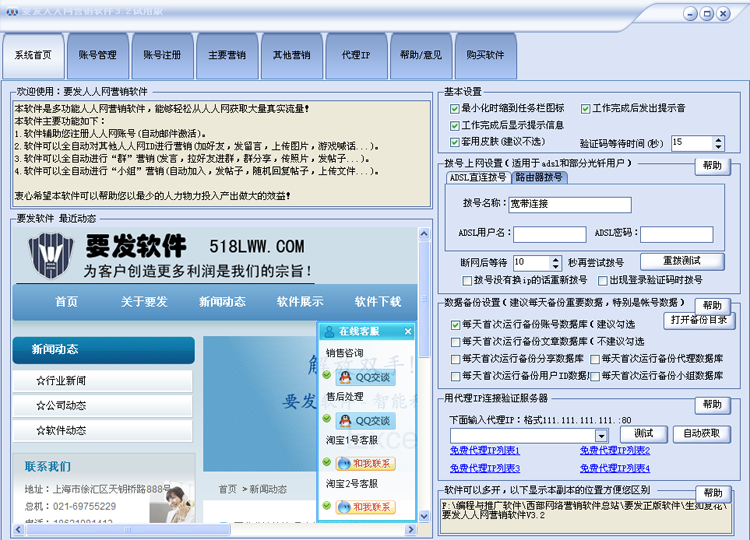Click the ADSL密码 input field
This screenshot has width=750, height=540.
point(677,234)
